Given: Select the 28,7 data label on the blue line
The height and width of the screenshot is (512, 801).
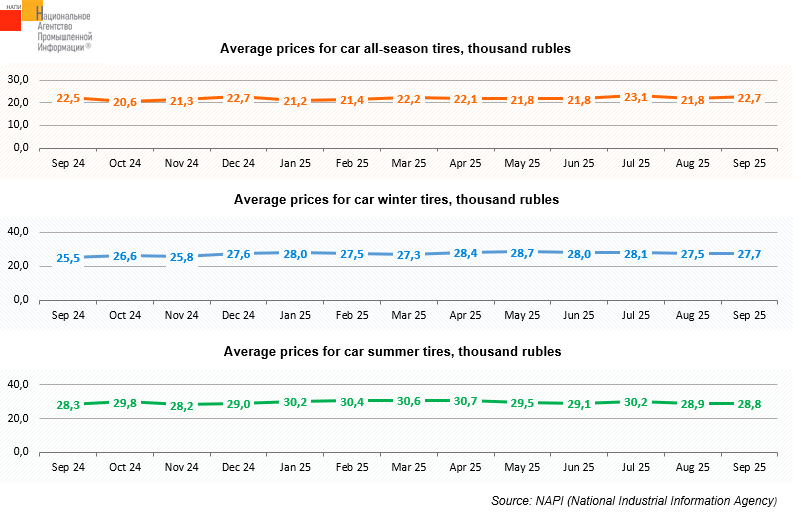Looking at the screenshot, I should (x=522, y=252).
